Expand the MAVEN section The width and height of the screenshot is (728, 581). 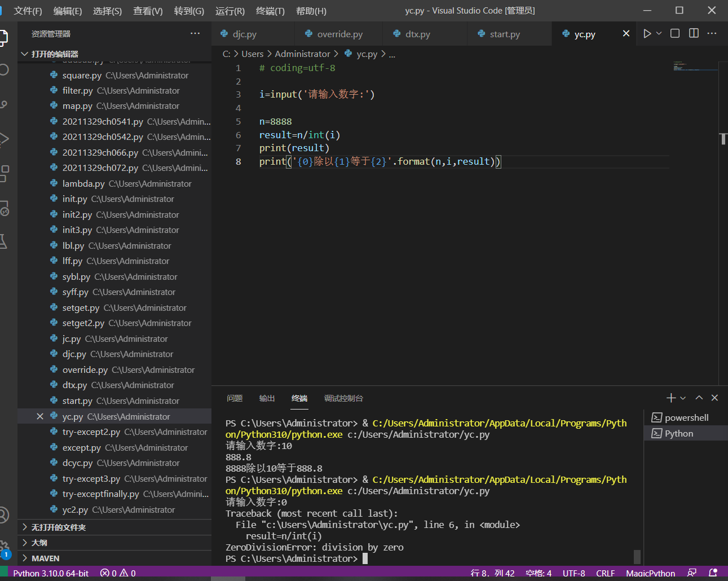(45, 558)
